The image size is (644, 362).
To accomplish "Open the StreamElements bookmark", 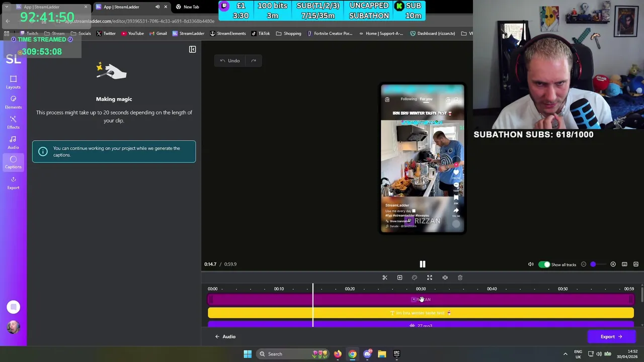I will pyautogui.click(x=228, y=34).
